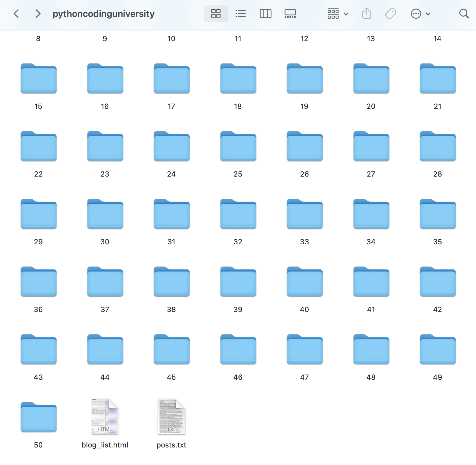Select folder 33
This screenshot has height=465, width=476.
click(x=305, y=214)
